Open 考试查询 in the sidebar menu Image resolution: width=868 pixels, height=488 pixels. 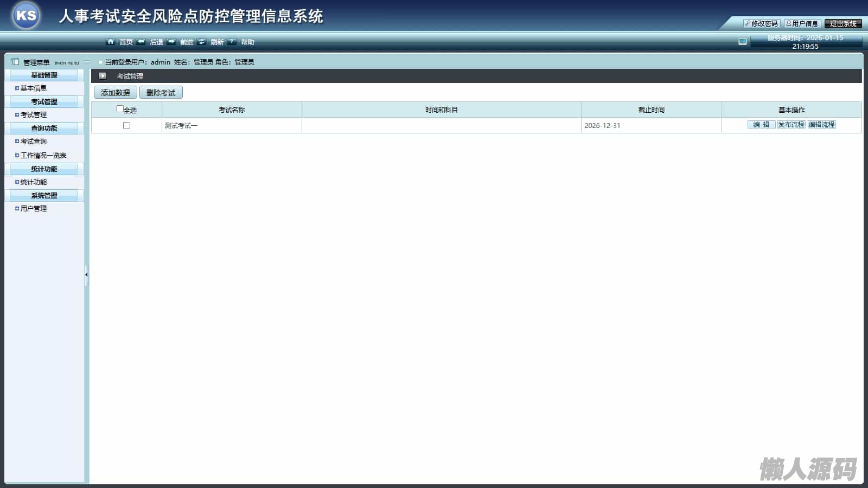(34, 142)
